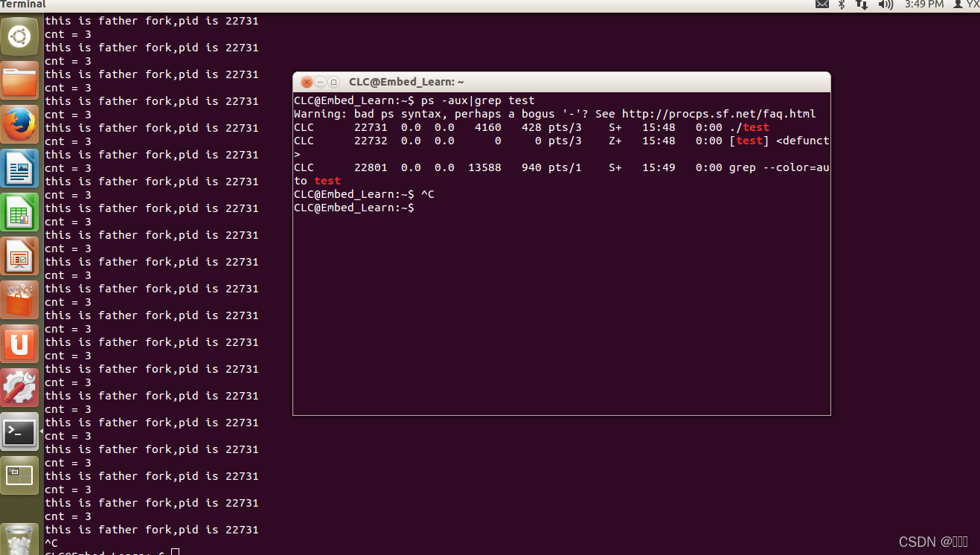Open the Bluetooth indicator menu

coord(842,4)
